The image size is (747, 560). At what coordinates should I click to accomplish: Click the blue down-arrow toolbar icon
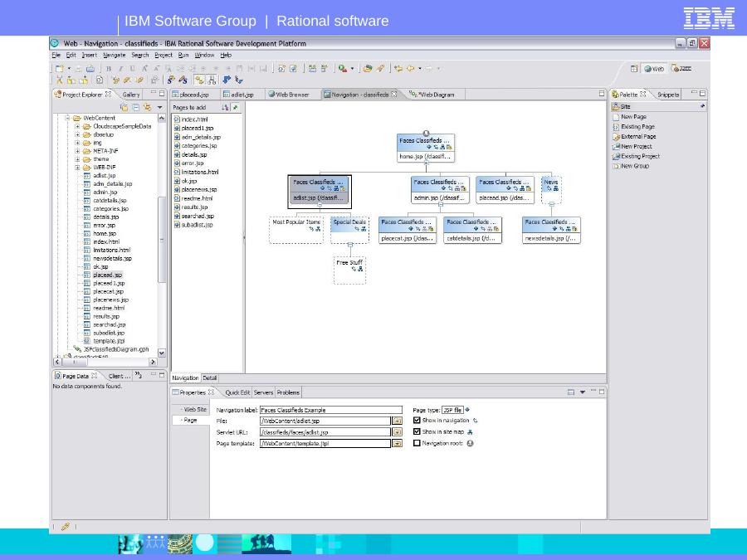[x=227, y=80]
